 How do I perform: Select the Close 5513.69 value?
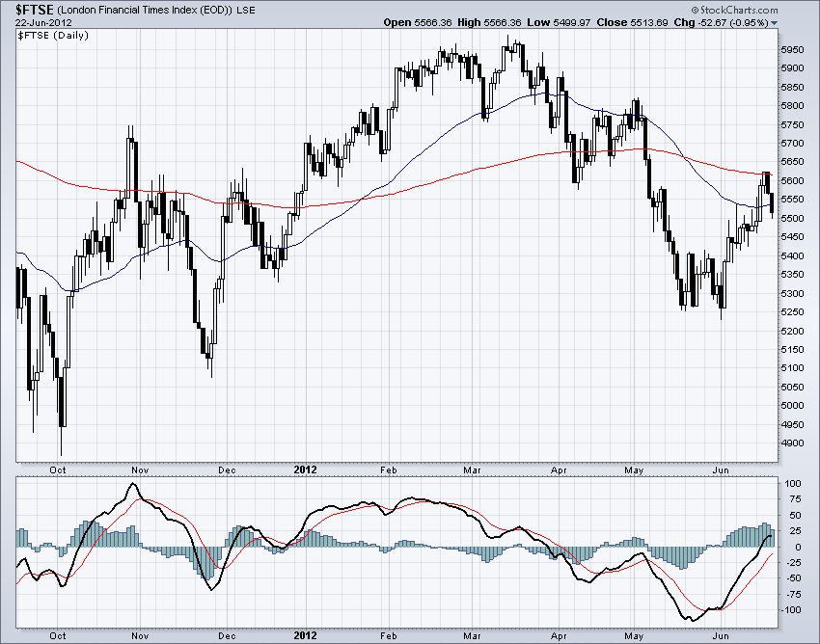coord(632,22)
